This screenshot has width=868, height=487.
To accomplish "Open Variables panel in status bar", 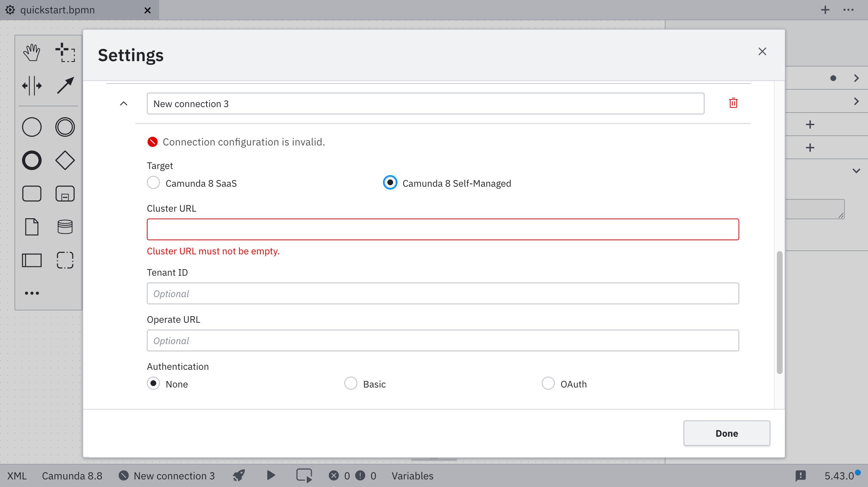I will tap(412, 476).
